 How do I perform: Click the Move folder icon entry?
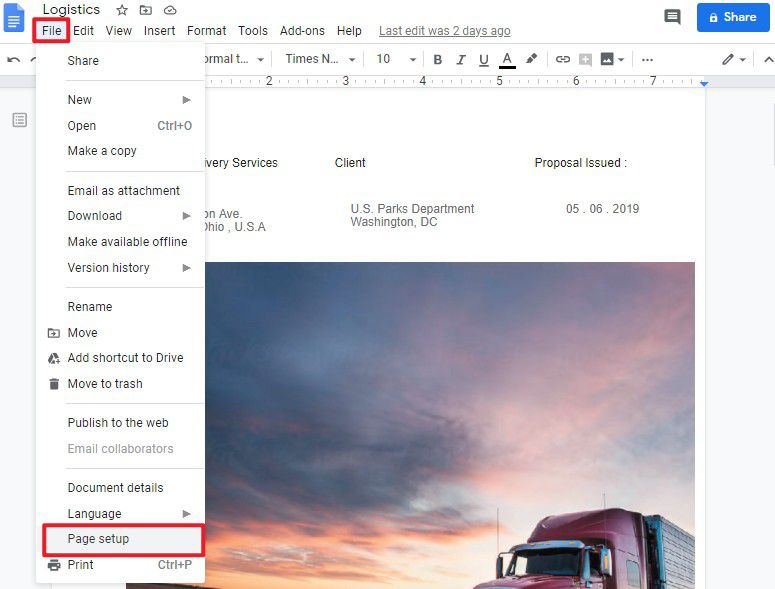point(53,333)
